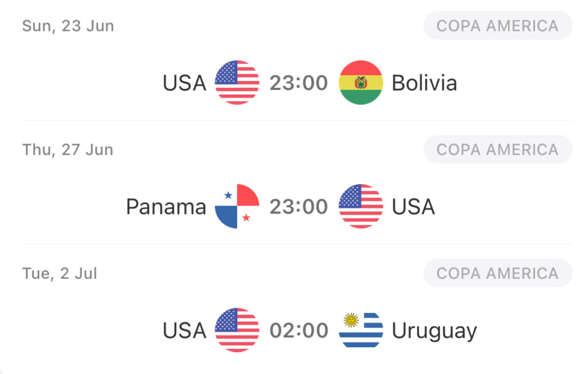This screenshot has height=374, width=588.
Task: Click USA flag beside Panama match time
Action: point(361,206)
